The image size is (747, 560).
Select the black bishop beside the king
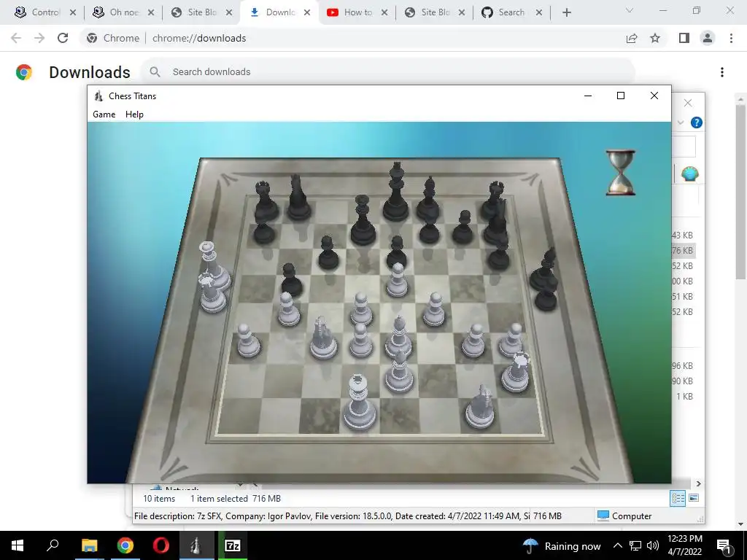tap(427, 198)
